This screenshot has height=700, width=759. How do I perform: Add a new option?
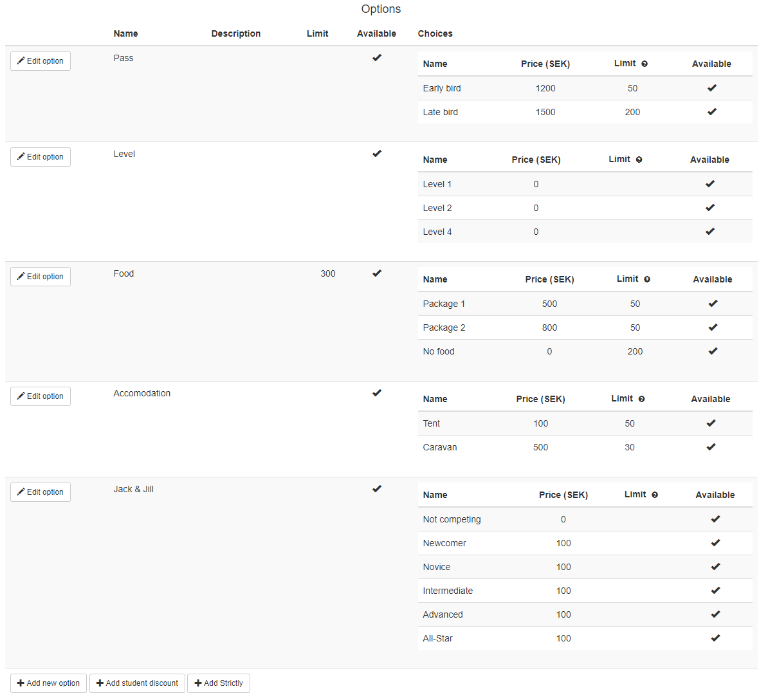click(x=48, y=683)
